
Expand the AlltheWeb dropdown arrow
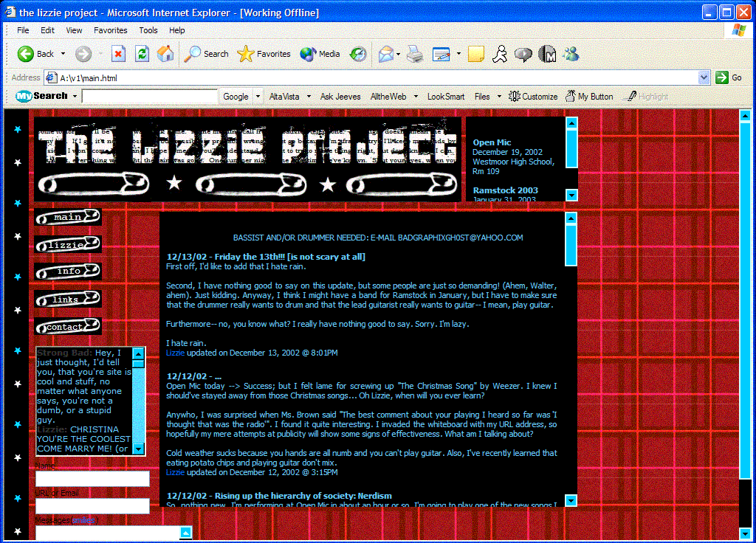point(416,97)
